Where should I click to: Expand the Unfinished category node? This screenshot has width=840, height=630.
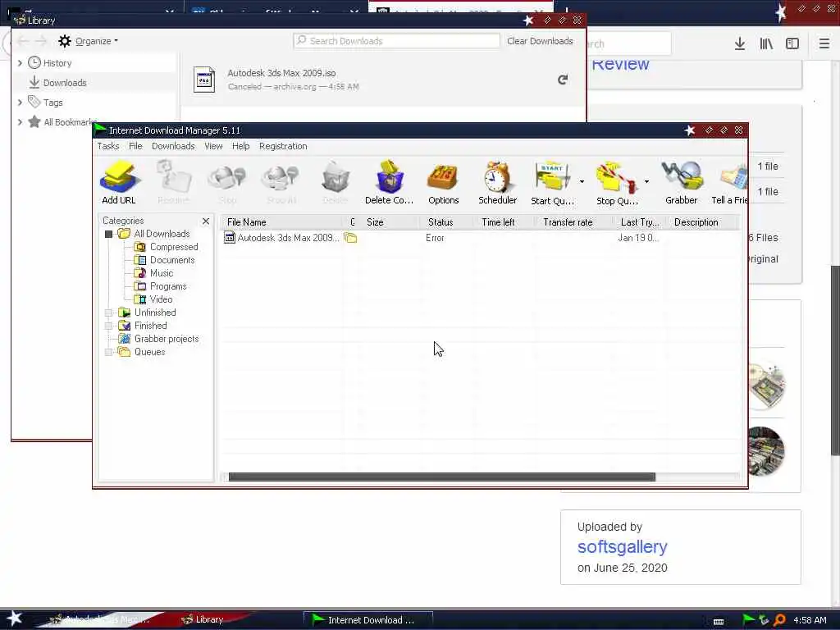click(x=109, y=313)
